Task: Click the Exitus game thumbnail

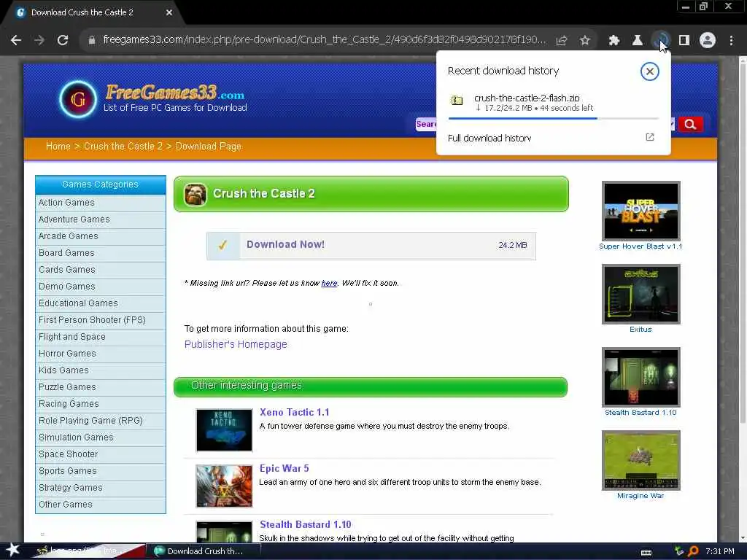Action: coord(640,295)
